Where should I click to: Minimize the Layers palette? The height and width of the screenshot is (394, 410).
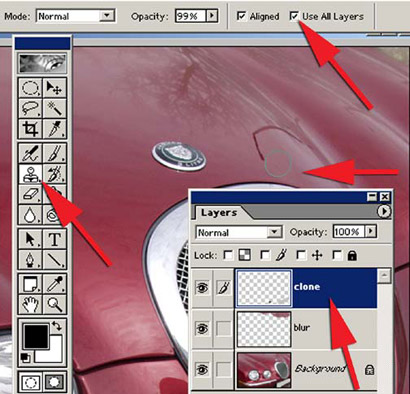tap(372, 197)
